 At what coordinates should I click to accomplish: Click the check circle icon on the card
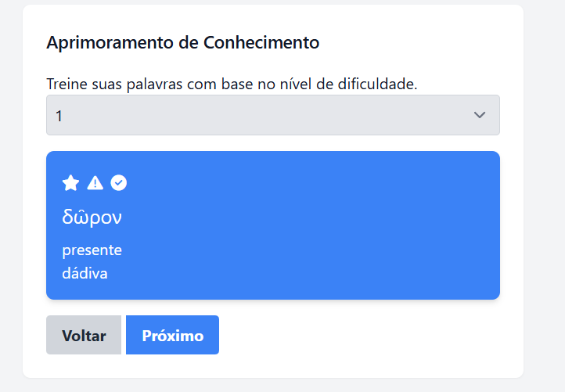pos(118,183)
